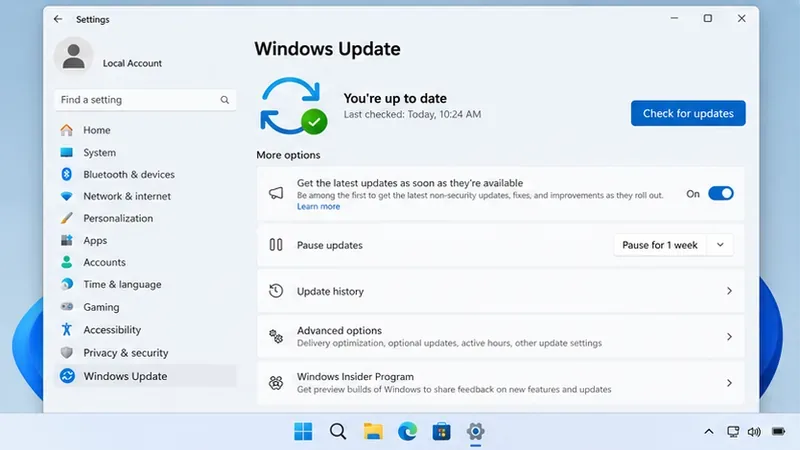The image size is (800, 450).
Task: Click the search magnifier in Find a setting
Action: click(224, 100)
